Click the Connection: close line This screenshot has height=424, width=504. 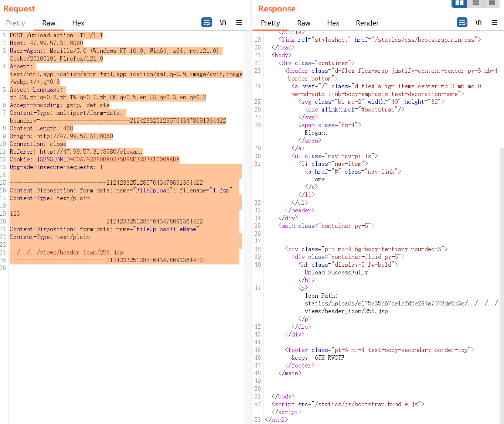[38, 144]
